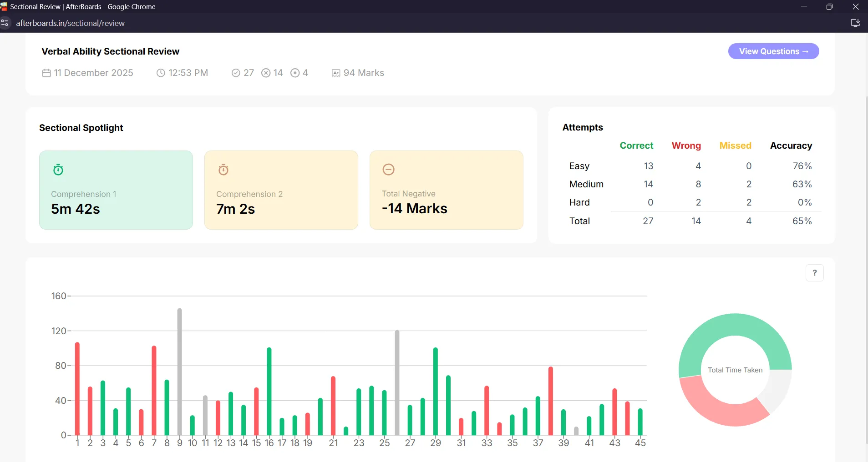The width and height of the screenshot is (868, 462).
Task: Click the Wrong column header
Action: (x=686, y=146)
